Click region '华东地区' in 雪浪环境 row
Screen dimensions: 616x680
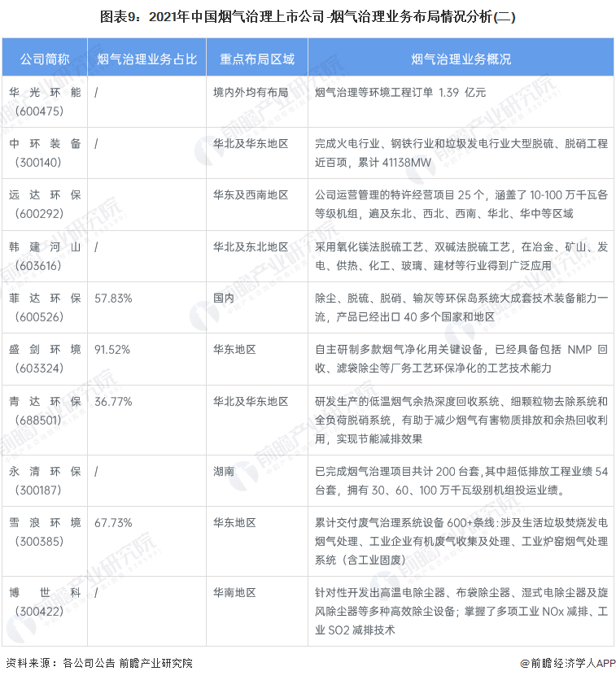coord(234,522)
